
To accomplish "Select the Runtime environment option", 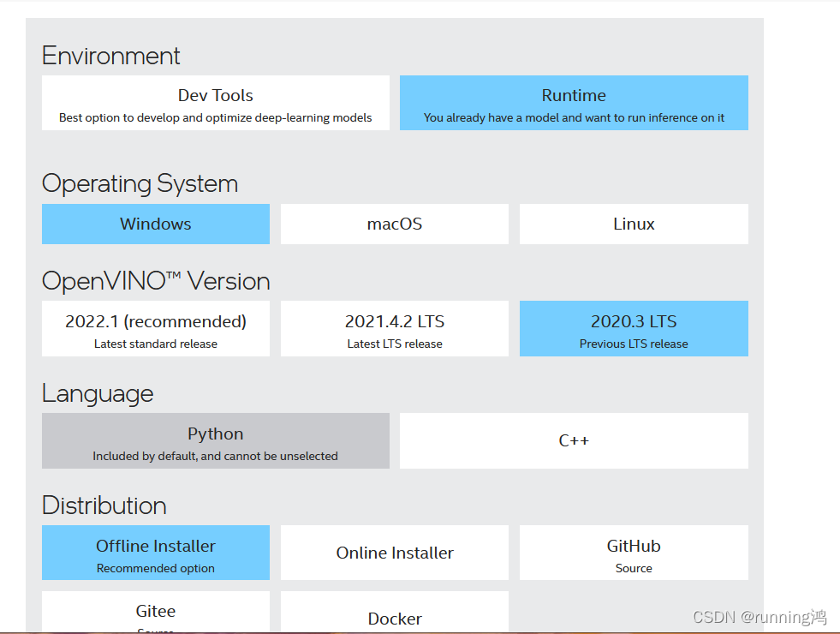I will pyautogui.click(x=574, y=103).
